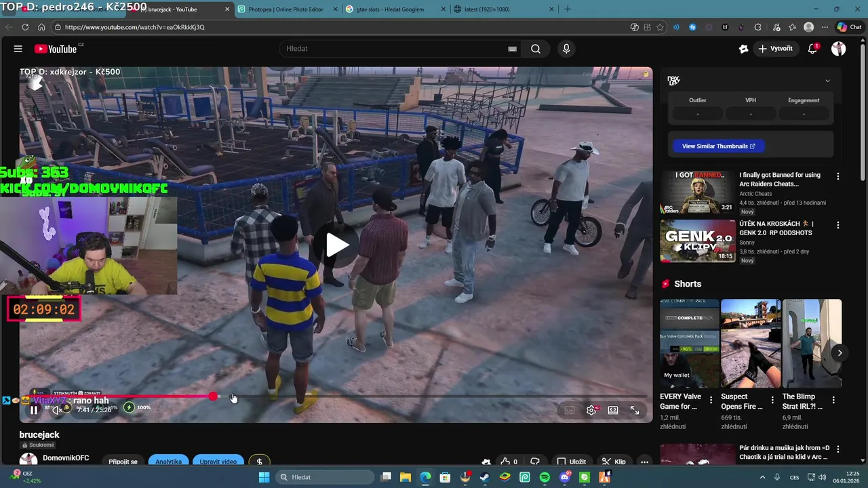This screenshot has width=868, height=488.
Task: Open options for ÚTĚK NA KROSKÁCH video
Action: tap(837, 225)
